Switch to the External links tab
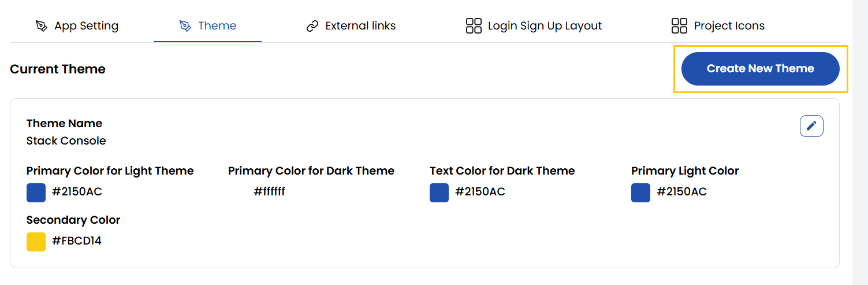This screenshot has width=868, height=285. click(x=360, y=26)
